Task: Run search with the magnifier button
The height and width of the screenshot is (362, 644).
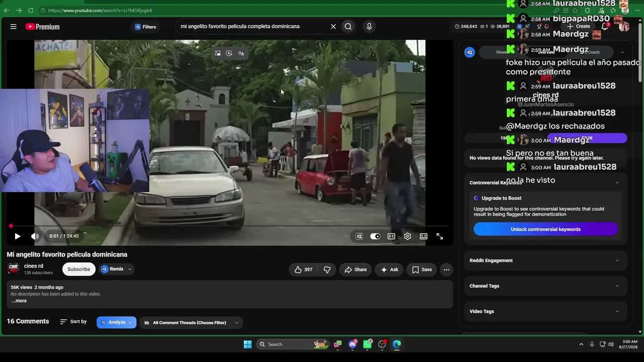Action: click(348, 27)
